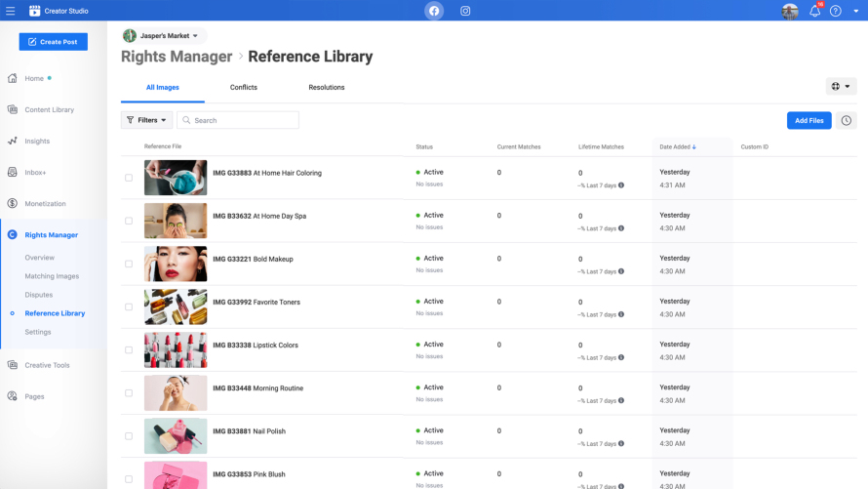Switch to the Facebook platform icon
This screenshot has width=868, height=489.
[434, 11]
